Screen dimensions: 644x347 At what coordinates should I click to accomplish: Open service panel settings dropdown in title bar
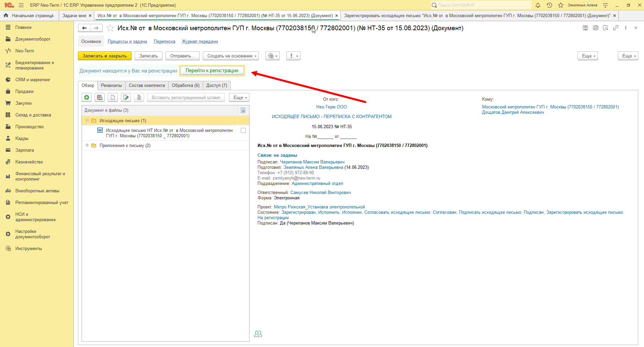[x=605, y=5]
